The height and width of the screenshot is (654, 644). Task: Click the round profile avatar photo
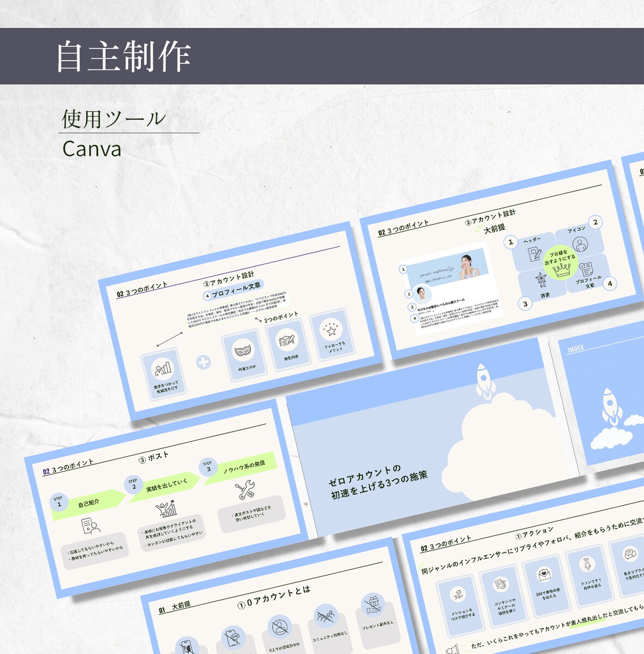point(422,294)
